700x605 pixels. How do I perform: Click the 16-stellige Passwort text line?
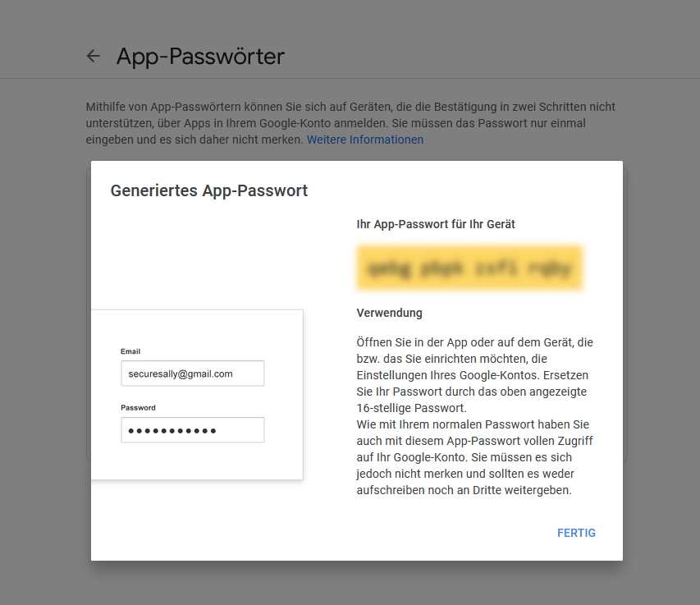[410, 408]
